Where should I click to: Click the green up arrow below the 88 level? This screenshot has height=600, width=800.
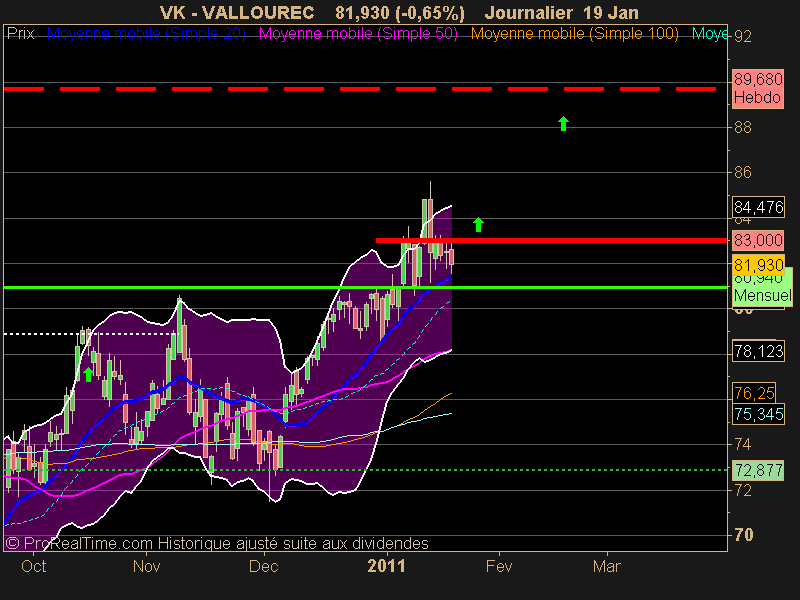[563, 123]
